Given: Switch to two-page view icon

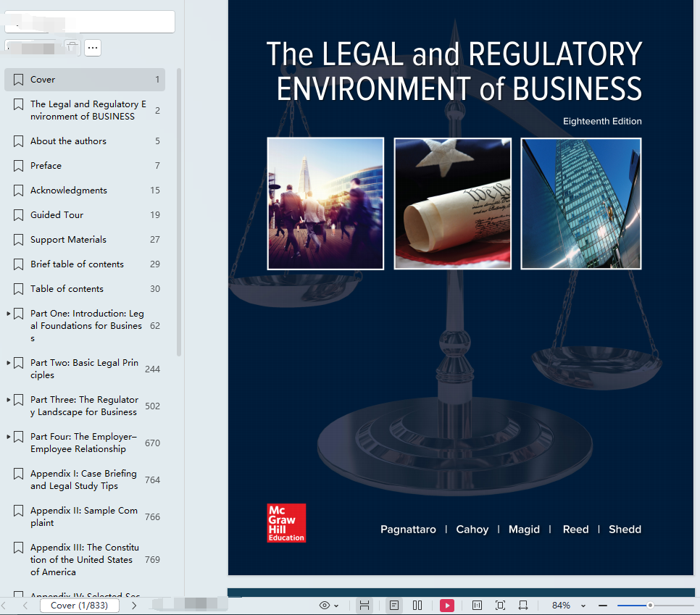Looking at the screenshot, I should [417, 606].
